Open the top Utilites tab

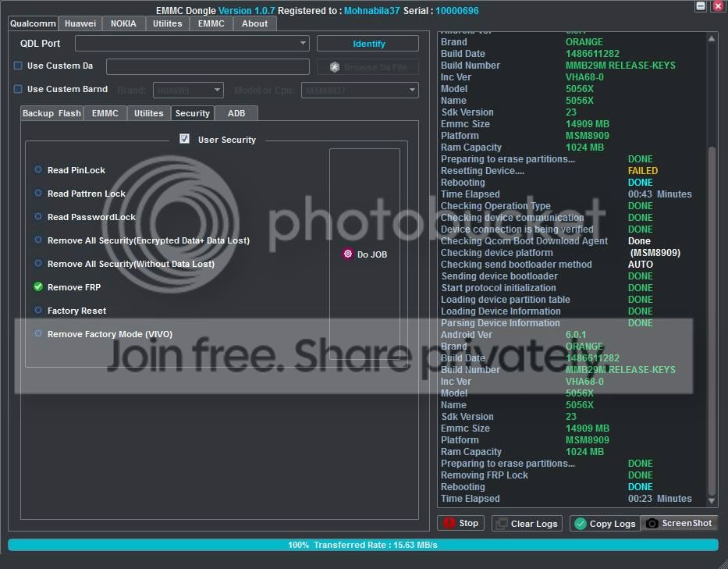(x=167, y=23)
